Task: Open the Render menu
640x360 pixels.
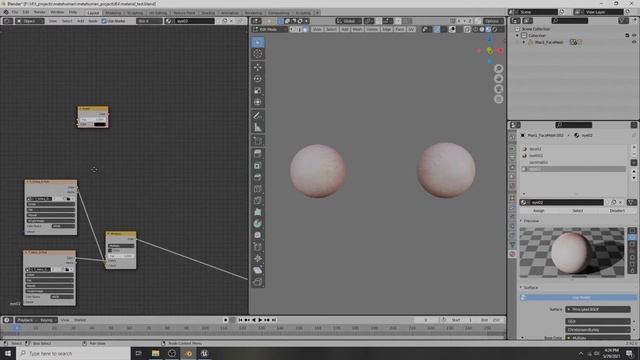Action: (40, 12)
